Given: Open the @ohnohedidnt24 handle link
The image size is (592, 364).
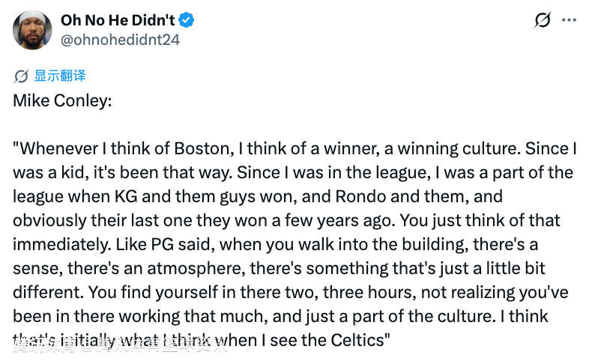Looking at the screenshot, I should (120, 40).
